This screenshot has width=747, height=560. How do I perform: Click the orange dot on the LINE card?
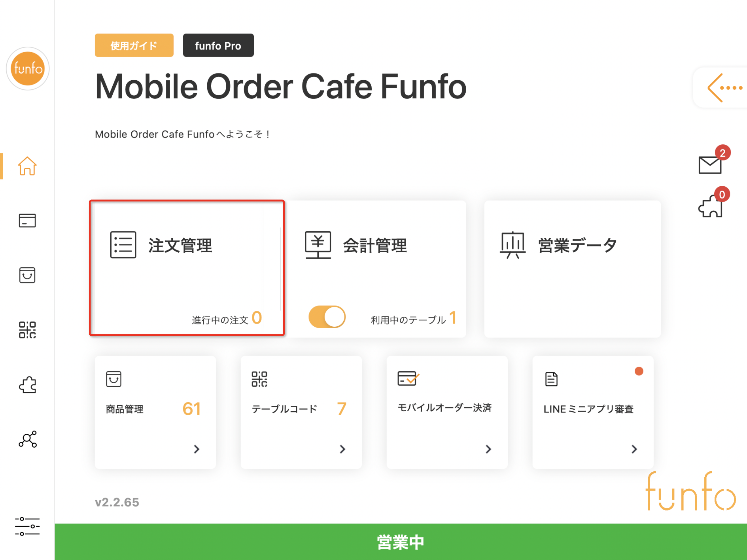click(639, 371)
